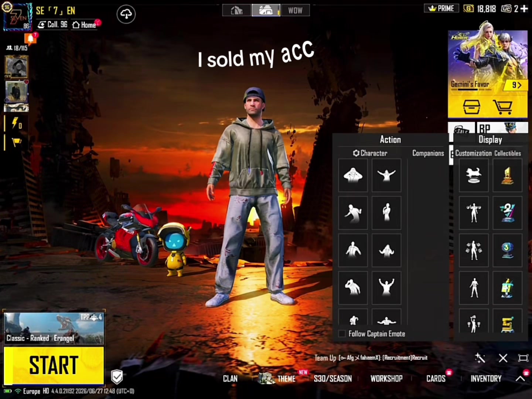Open the WORKSHOP menu
Screen dimensions: 532x399
tap(386, 378)
